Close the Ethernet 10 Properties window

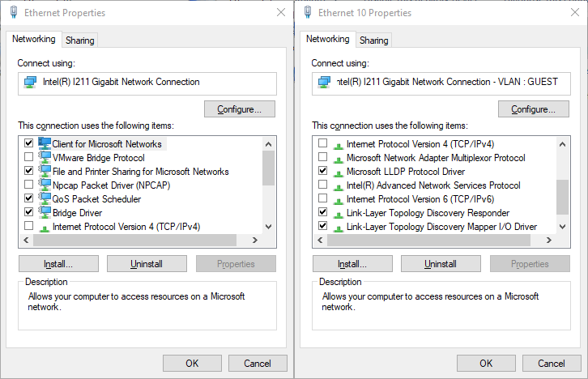coord(575,12)
